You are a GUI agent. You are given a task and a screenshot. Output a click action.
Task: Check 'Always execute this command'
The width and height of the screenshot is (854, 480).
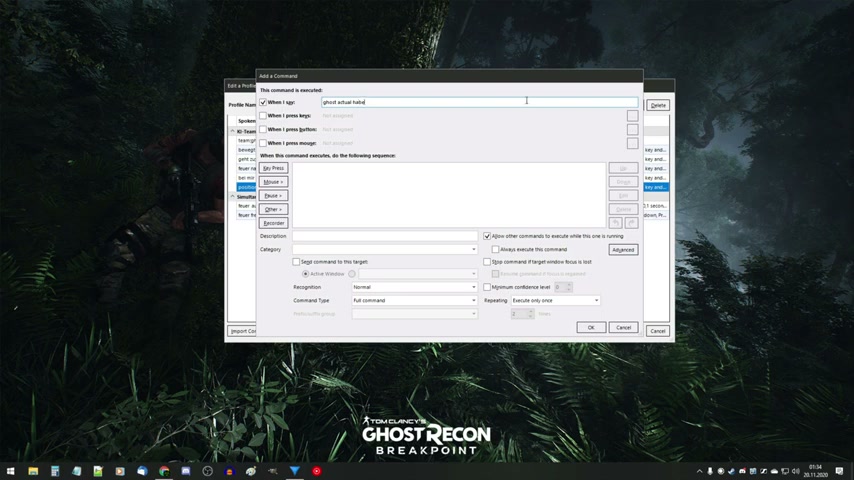[495, 249]
